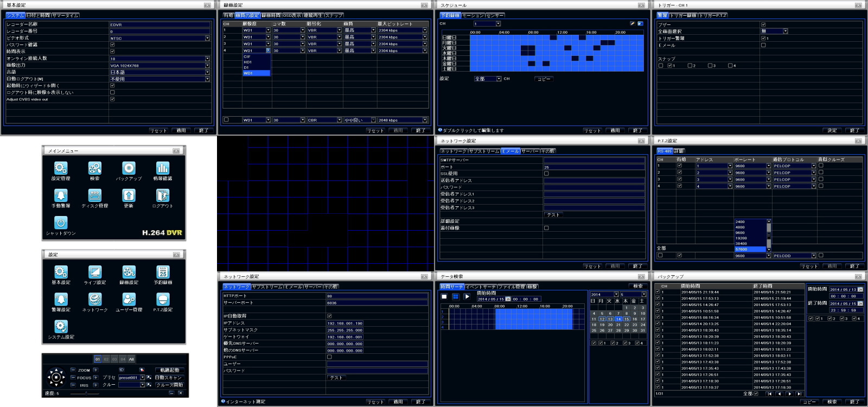Viewport: 868px width, 407px height.
Task: Go to next page in バックアップ list
Action: [789, 393]
